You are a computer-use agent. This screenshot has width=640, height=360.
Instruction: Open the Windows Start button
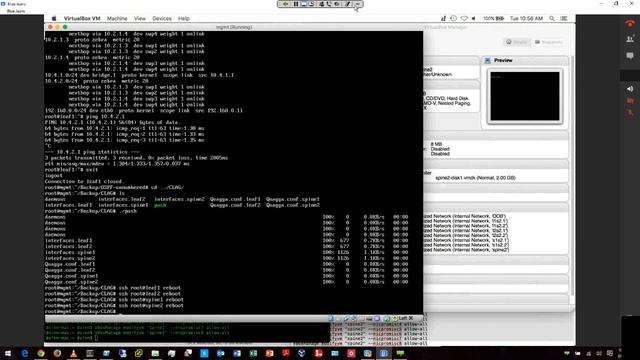pos(8,353)
